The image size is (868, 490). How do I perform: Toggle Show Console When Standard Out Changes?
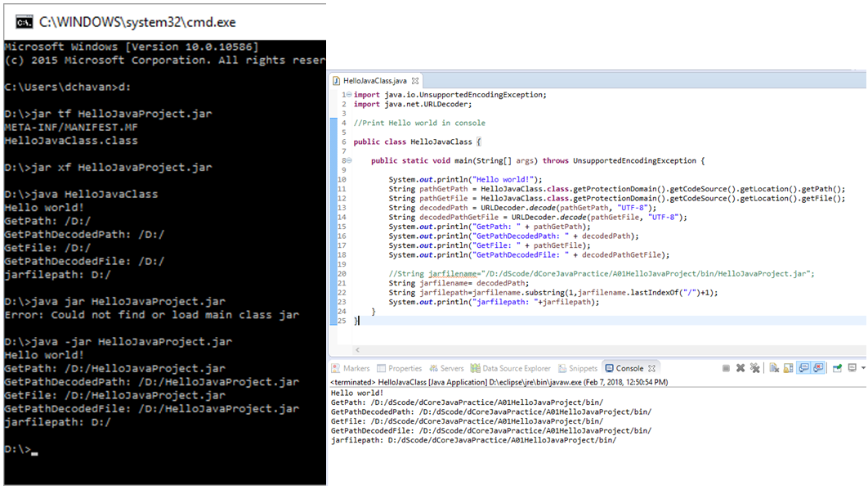pyautogui.click(x=803, y=368)
